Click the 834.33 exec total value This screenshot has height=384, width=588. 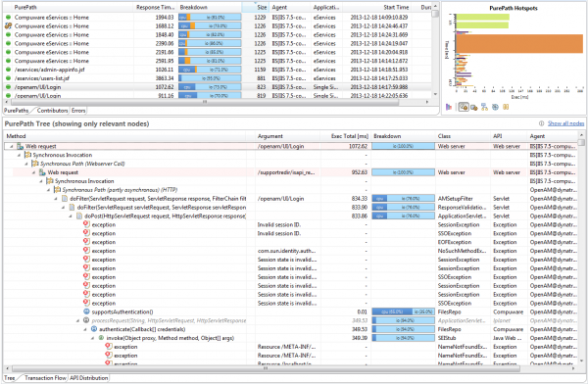click(360, 199)
